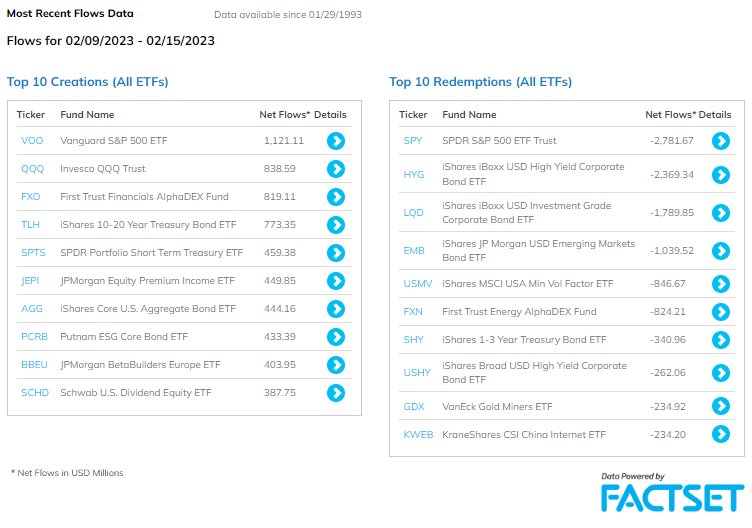This screenshot has width=752, height=528.
Task: Open the VOO ticker link
Action: point(32,141)
